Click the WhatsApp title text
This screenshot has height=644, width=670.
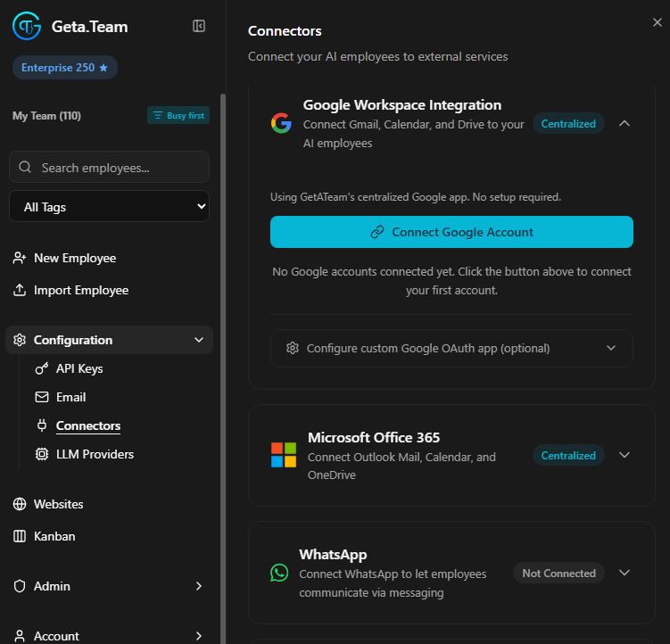(333, 555)
